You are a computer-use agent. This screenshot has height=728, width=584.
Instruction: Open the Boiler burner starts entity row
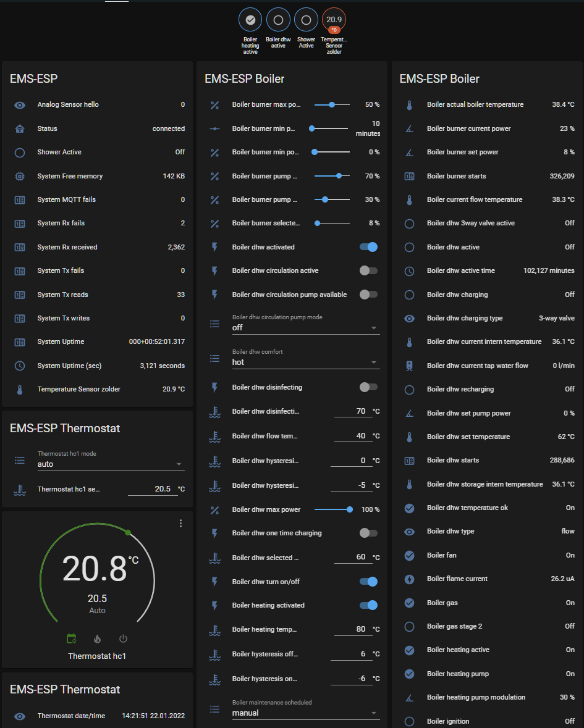click(x=488, y=176)
